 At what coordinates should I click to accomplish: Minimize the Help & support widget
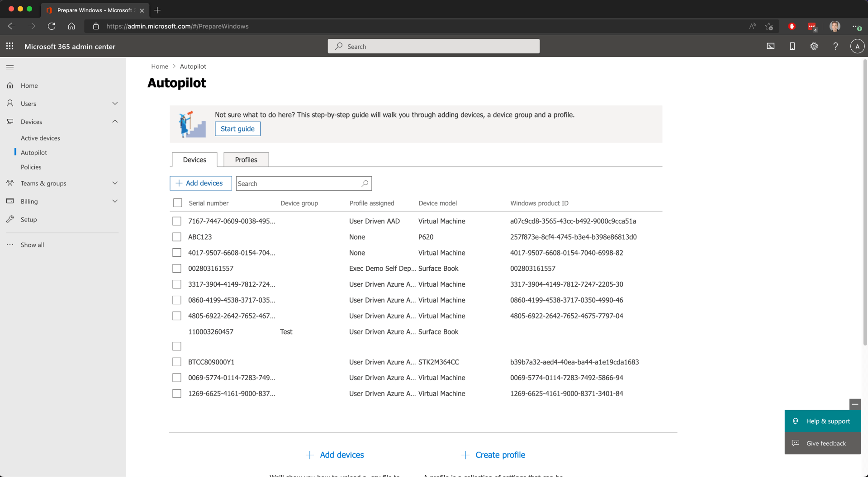click(x=855, y=404)
